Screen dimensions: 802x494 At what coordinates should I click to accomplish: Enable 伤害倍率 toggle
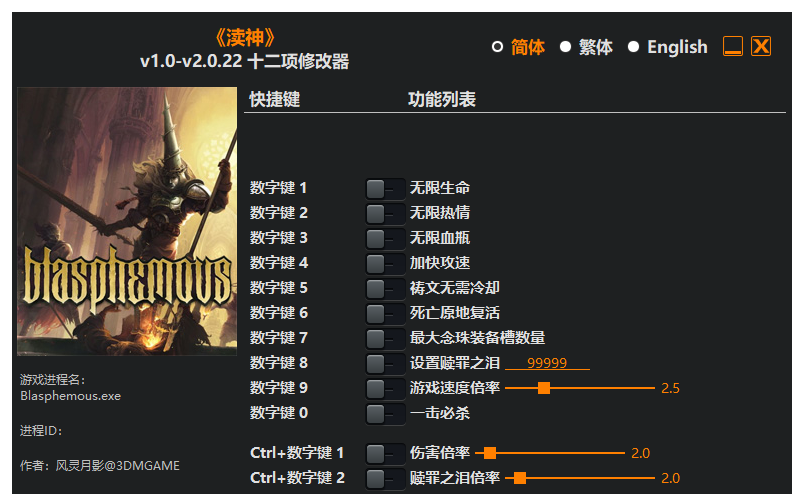pyautogui.click(x=385, y=454)
